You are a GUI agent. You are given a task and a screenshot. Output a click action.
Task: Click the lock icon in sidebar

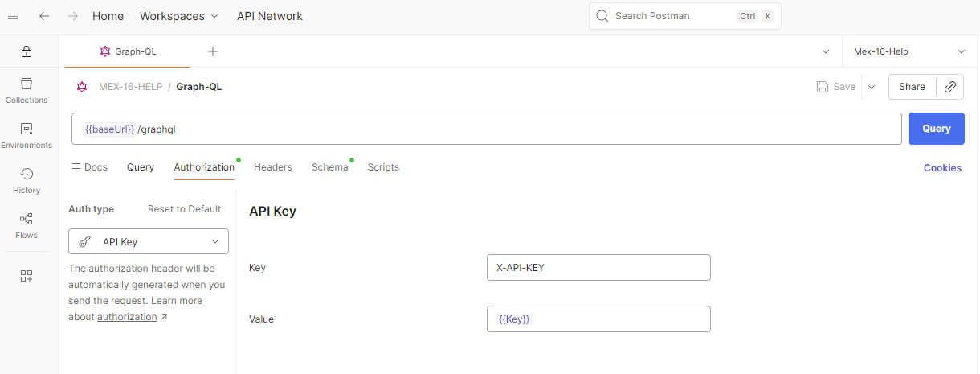click(27, 51)
